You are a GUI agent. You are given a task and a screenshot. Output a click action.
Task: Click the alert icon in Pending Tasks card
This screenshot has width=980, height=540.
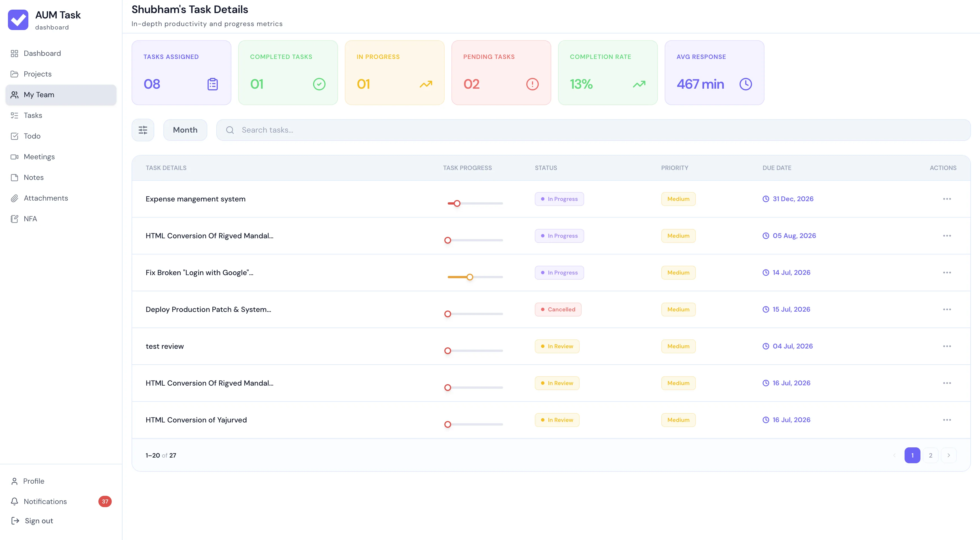[x=532, y=84]
